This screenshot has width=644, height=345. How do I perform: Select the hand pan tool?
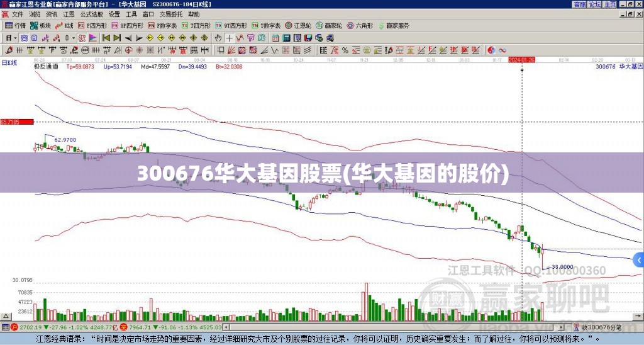coord(218,38)
